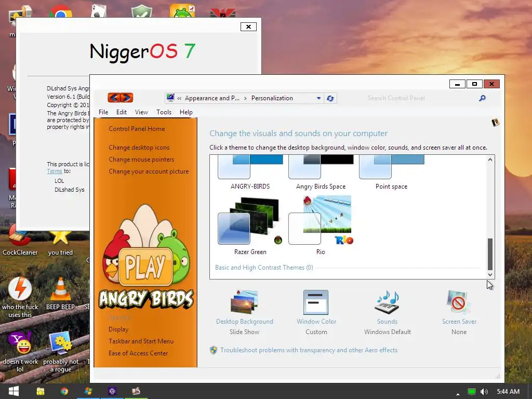Open the Display link in sidebar
The image size is (532, 399).
tap(118, 329)
